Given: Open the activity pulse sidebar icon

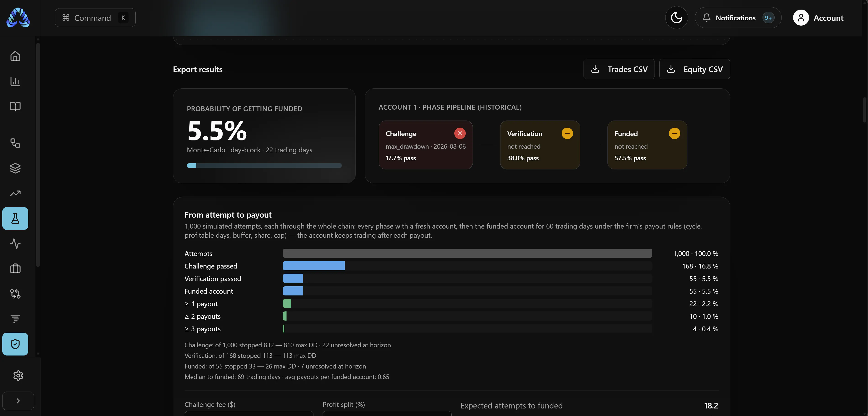Looking at the screenshot, I should (15, 243).
